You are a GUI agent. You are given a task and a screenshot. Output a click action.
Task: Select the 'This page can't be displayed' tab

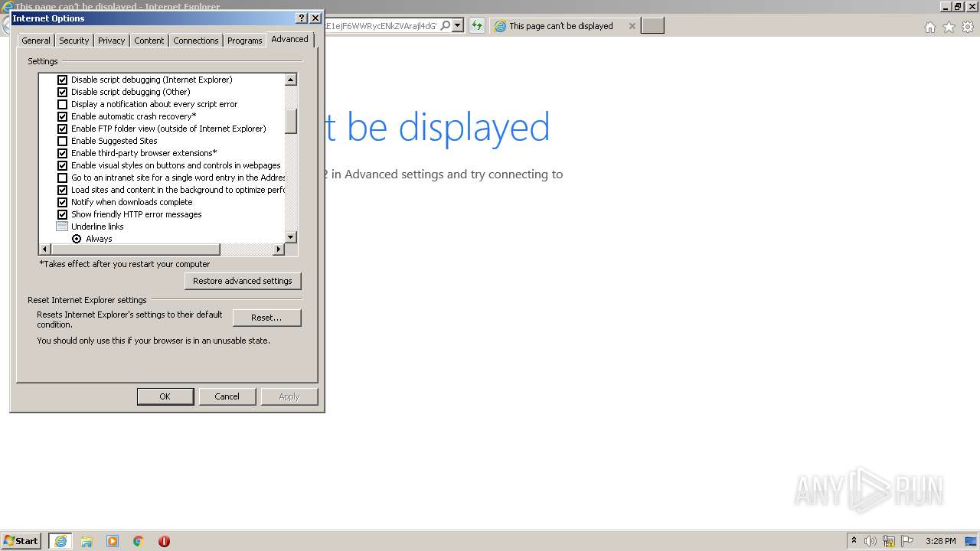[564, 26]
